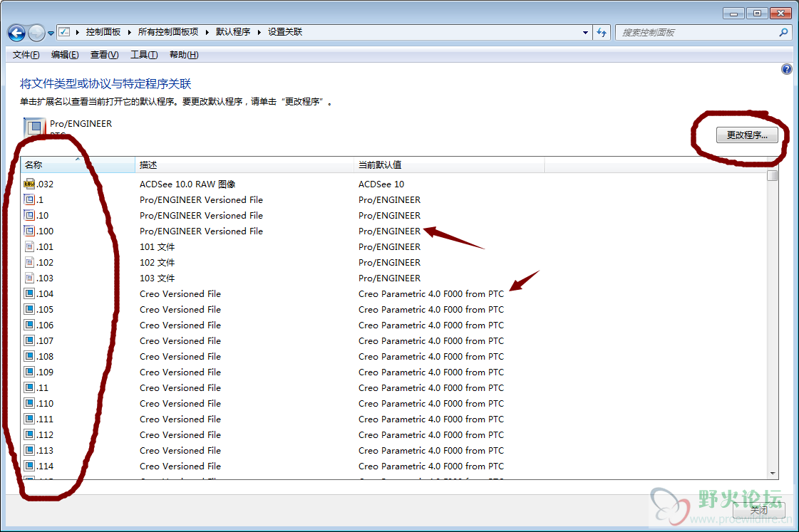Click 'Creo Parametric 4.0 F000 from PTC' in .104 row

431,293
